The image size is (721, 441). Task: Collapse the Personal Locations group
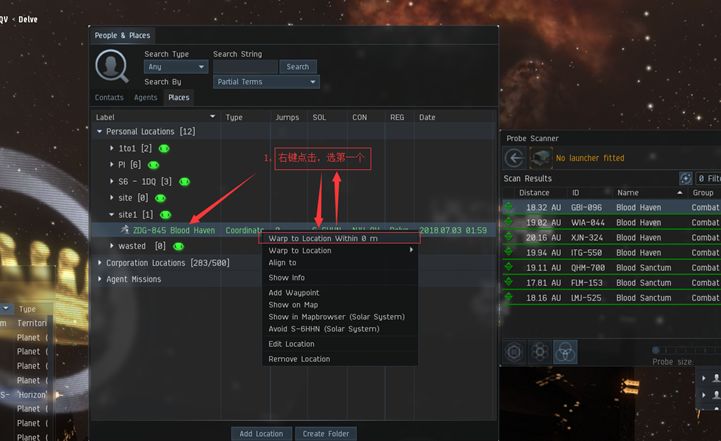point(99,132)
